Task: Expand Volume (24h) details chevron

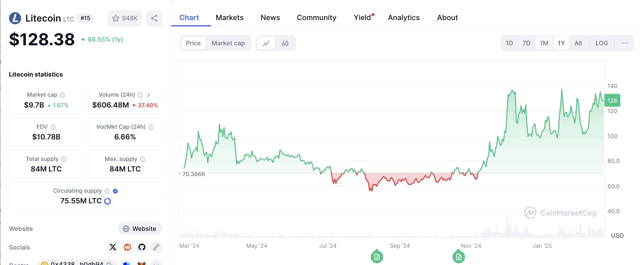Action: coord(149,95)
